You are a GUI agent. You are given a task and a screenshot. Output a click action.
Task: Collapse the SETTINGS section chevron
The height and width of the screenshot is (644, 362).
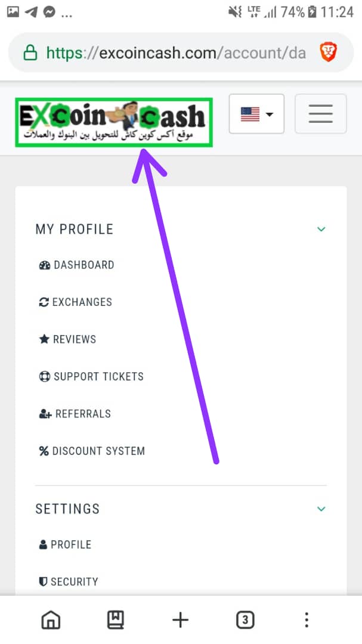pyautogui.click(x=321, y=509)
